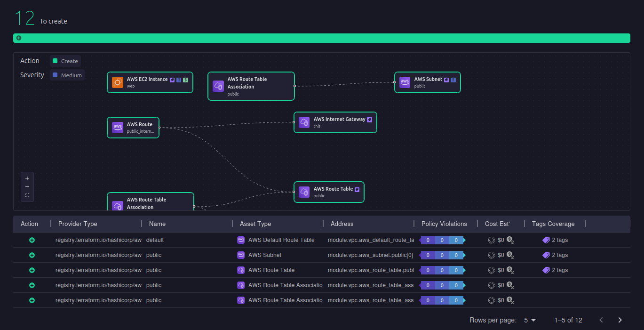Click the fit-view icon in graph controls
The height and width of the screenshot is (330, 644).
click(x=27, y=195)
